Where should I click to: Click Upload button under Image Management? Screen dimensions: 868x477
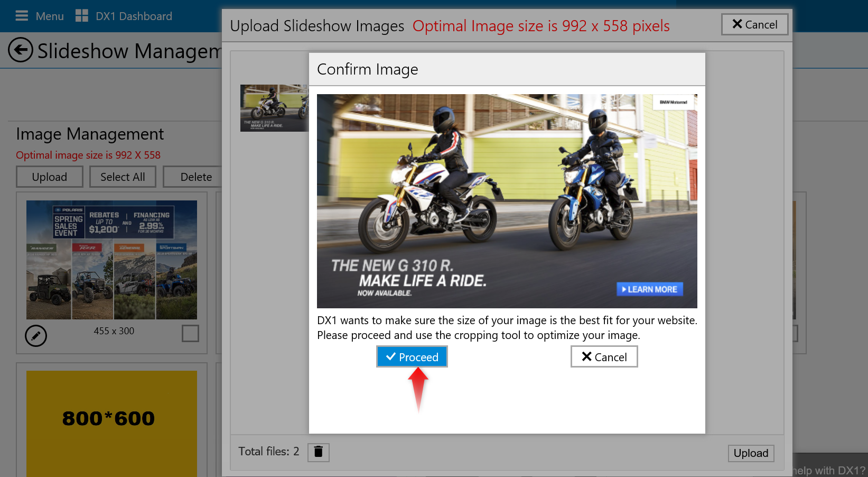pyautogui.click(x=50, y=177)
